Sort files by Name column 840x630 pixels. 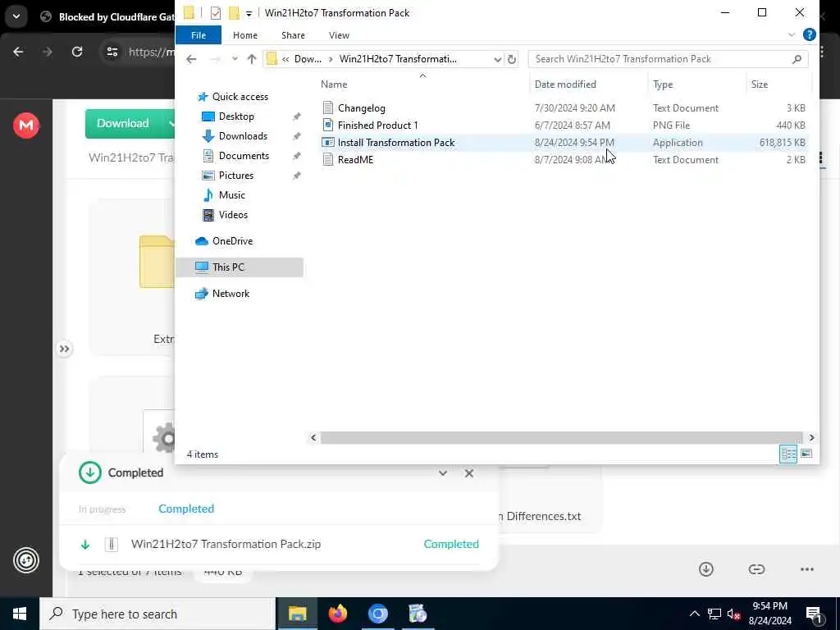pyautogui.click(x=334, y=84)
